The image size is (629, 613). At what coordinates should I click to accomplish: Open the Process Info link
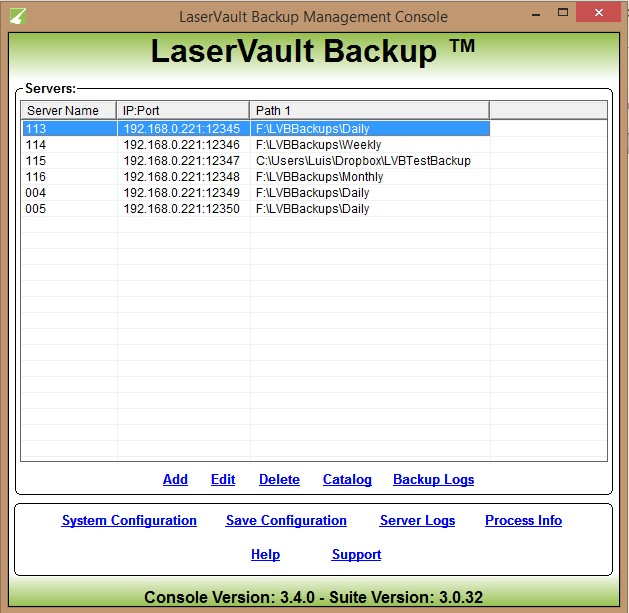point(523,520)
